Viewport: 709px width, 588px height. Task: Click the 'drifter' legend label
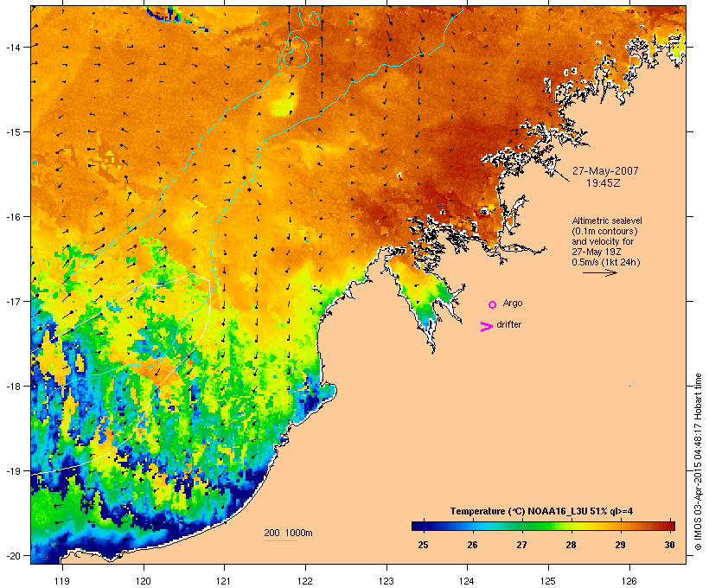(508, 324)
